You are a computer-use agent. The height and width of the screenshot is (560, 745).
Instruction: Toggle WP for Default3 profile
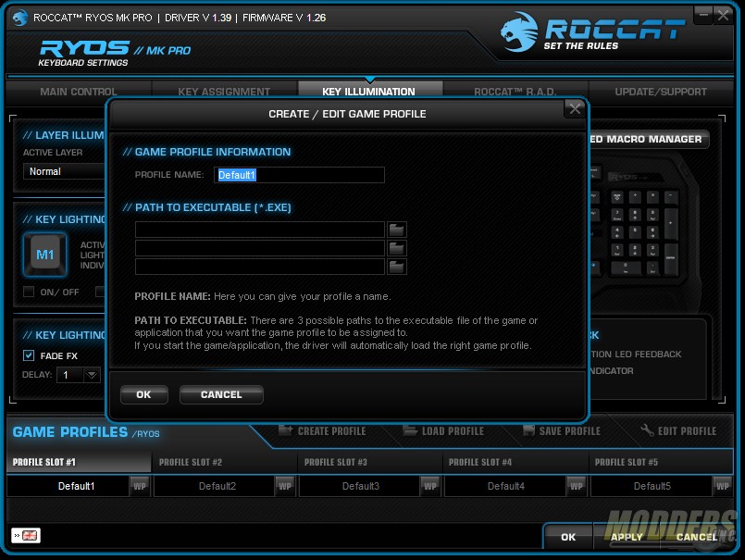[x=430, y=486]
